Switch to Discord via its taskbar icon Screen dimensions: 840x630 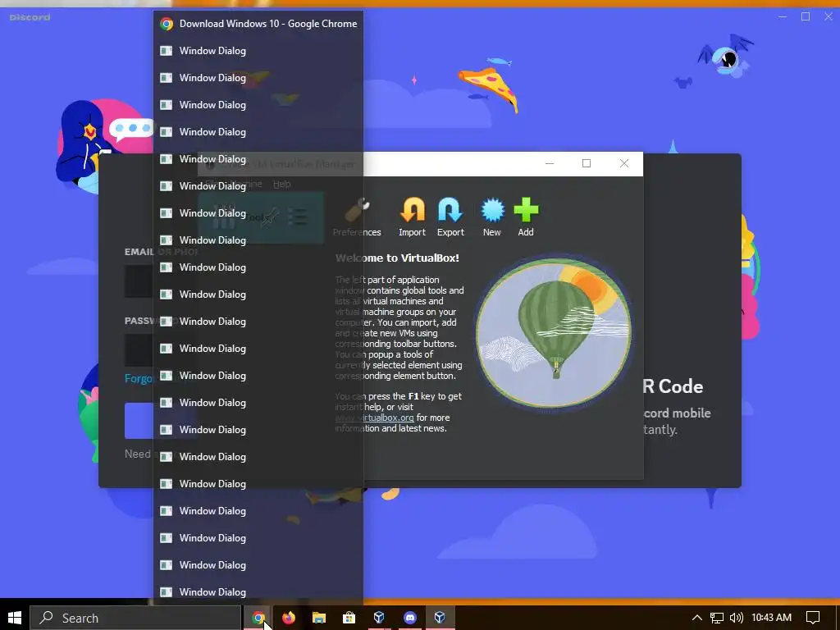[410, 618]
